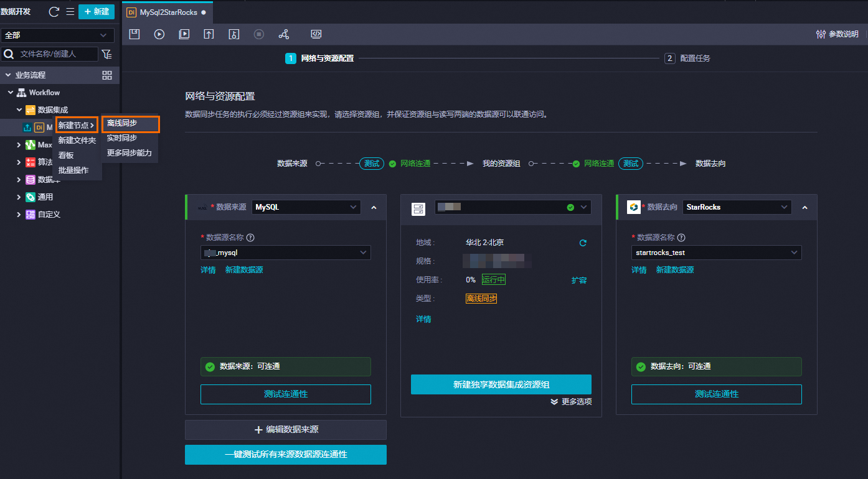Screen dimensions: 868x479
Task: Click the 新建 button
Action: tap(97, 12)
